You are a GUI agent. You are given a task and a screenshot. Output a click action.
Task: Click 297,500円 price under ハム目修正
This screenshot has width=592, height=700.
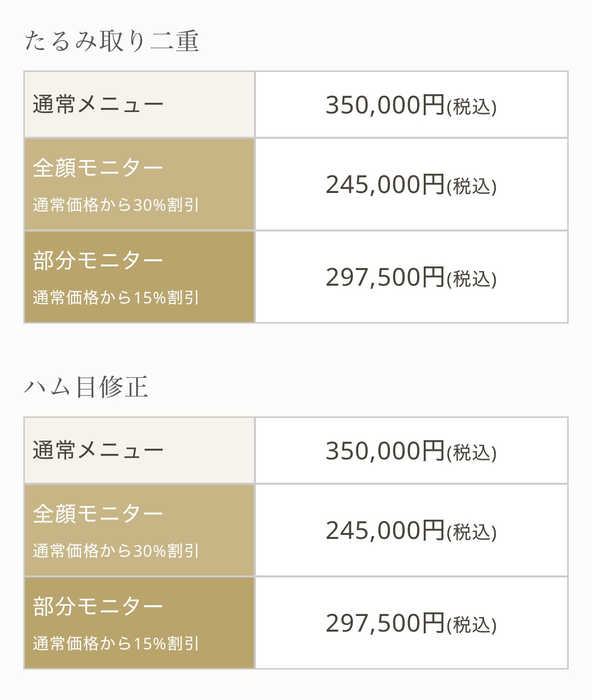click(385, 623)
